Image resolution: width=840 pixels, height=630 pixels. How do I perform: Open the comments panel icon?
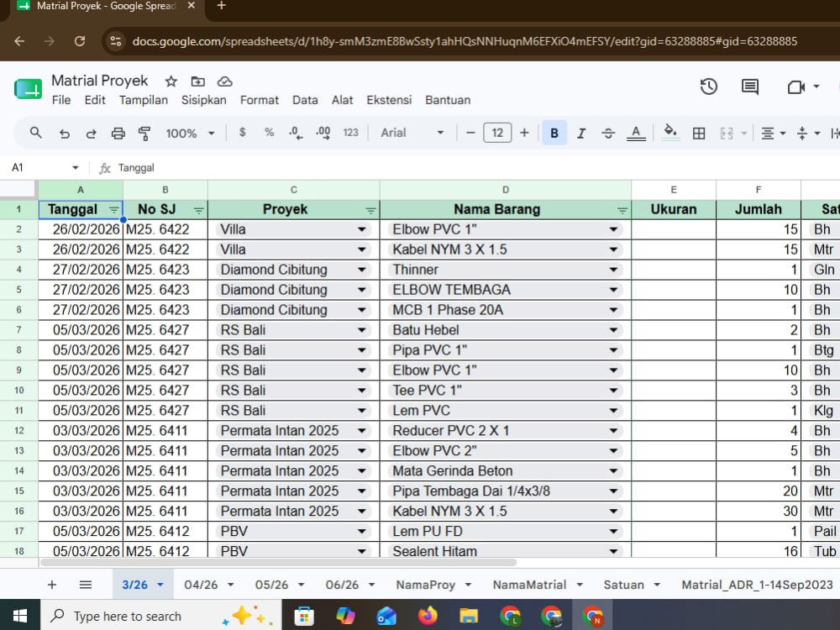coord(749,87)
